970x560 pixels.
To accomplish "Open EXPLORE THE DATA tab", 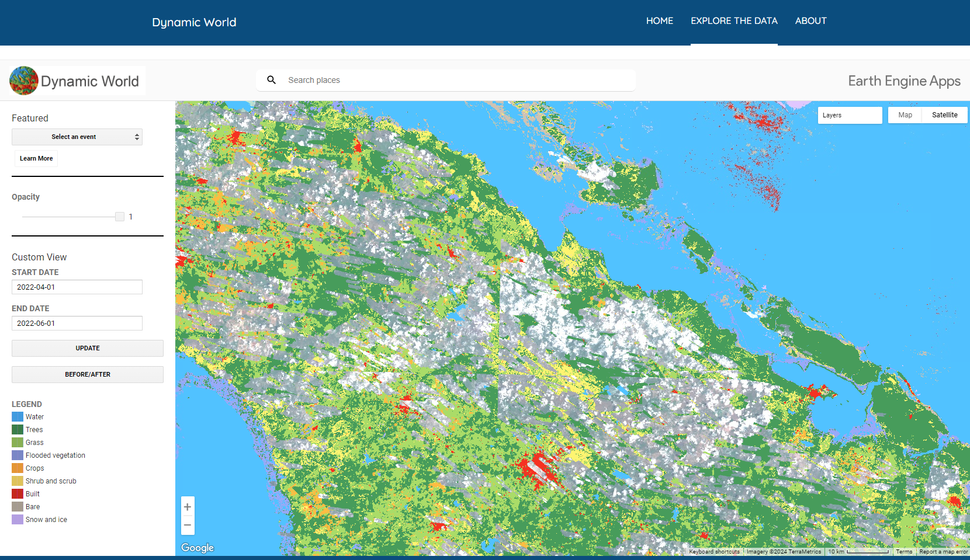I will pyautogui.click(x=734, y=21).
